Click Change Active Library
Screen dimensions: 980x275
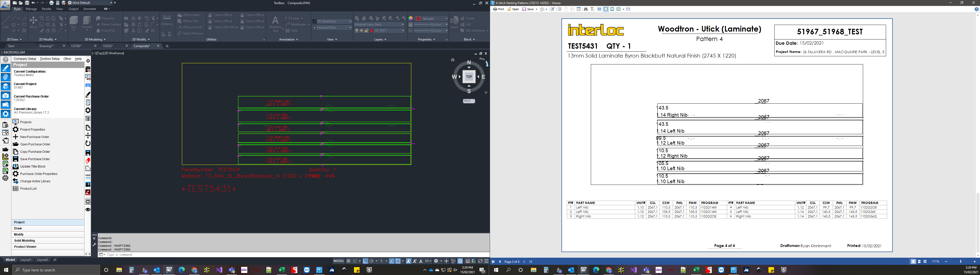[x=35, y=181]
